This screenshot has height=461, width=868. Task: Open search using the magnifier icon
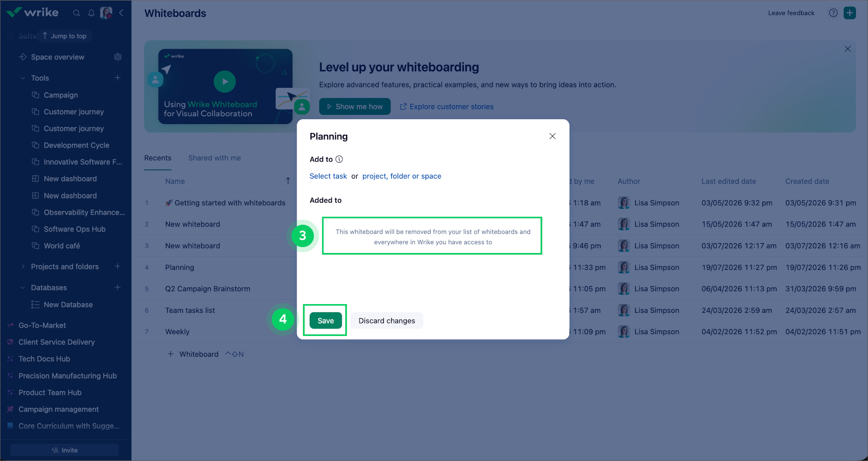point(77,13)
